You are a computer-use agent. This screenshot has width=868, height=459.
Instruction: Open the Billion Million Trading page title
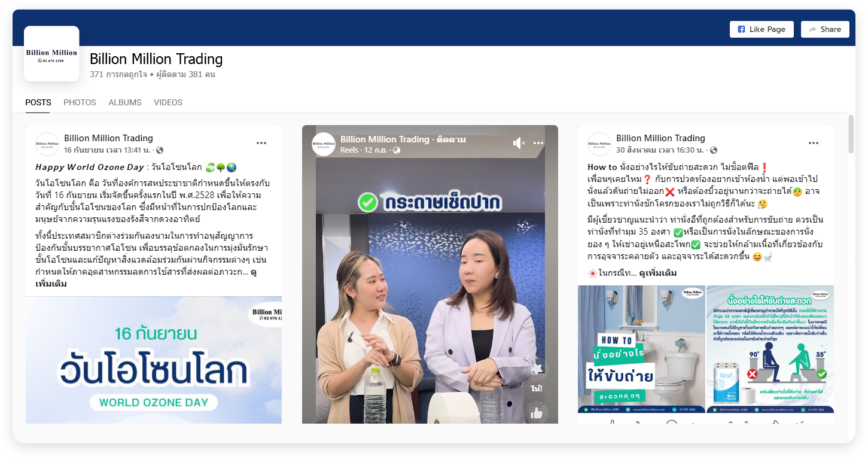(x=156, y=59)
